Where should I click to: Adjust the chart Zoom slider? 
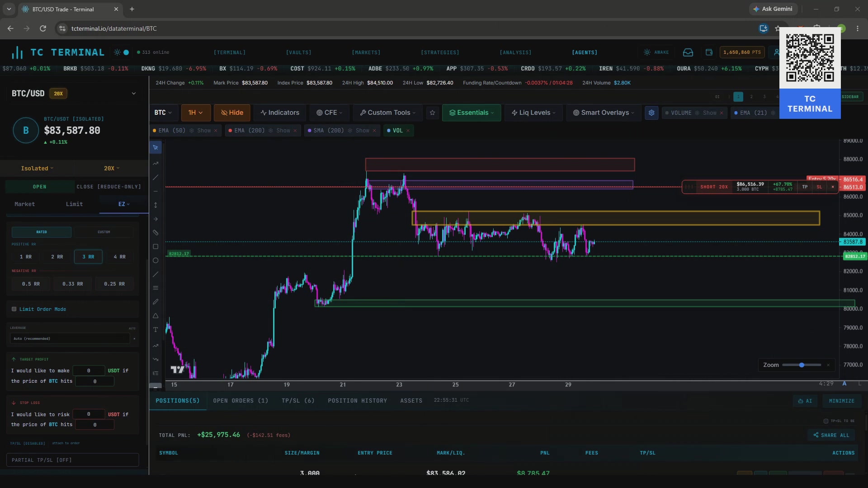pos(802,365)
